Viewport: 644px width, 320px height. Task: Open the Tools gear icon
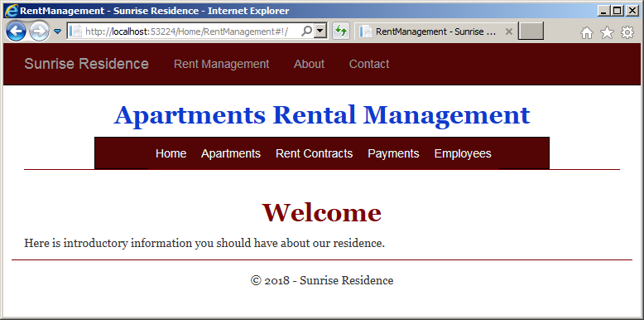[x=627, y=32]
